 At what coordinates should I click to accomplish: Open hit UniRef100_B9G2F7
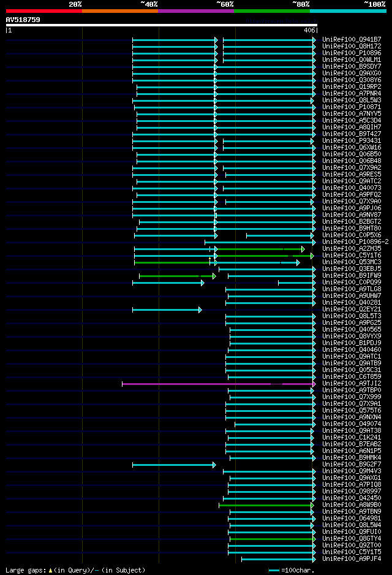point(352,464)
